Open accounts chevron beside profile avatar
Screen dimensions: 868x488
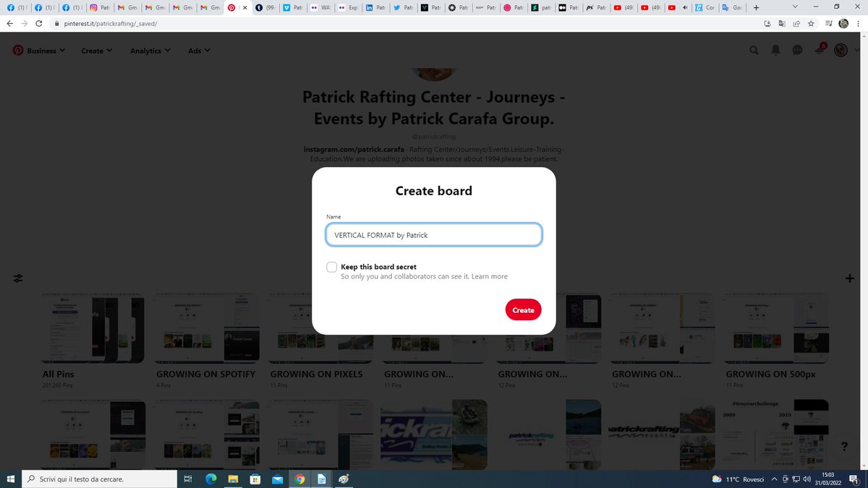tap(856, 51)
